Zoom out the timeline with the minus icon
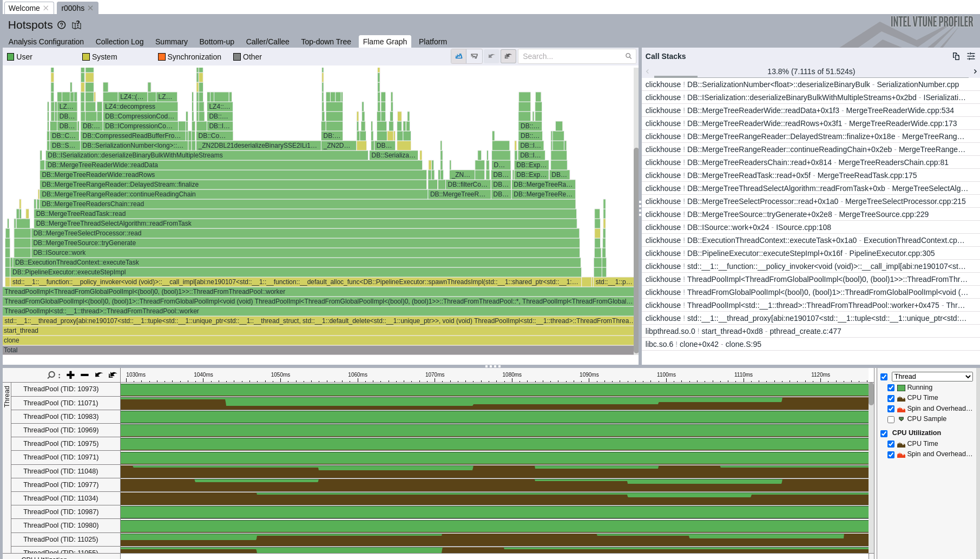Viewport: 980px width, 559px height. click(x=84, y=375)
